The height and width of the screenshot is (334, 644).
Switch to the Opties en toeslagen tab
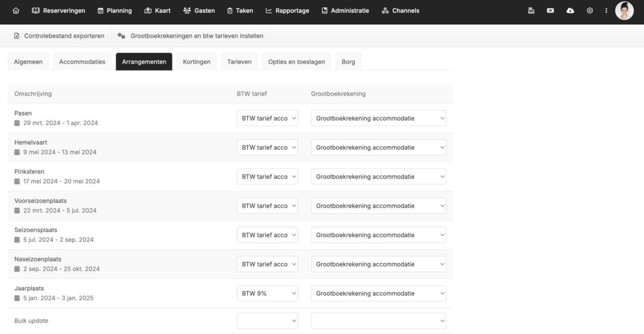coord(296,62)
